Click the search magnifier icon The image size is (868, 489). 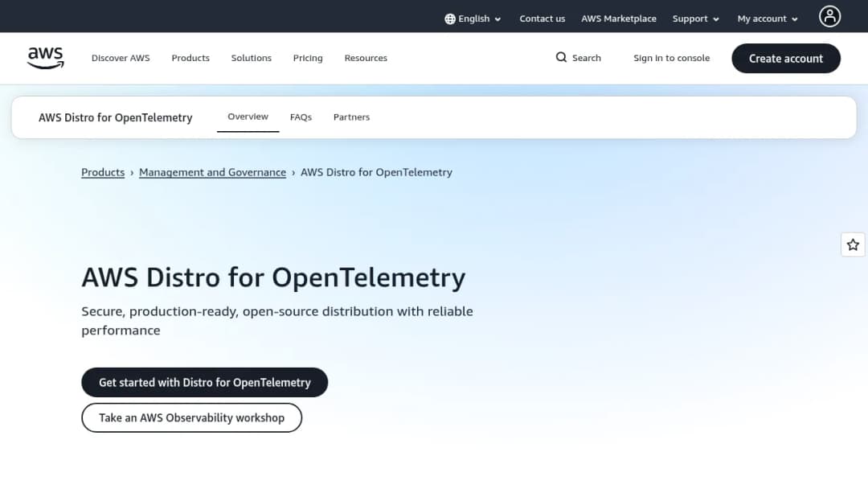(x=561, y=58)
